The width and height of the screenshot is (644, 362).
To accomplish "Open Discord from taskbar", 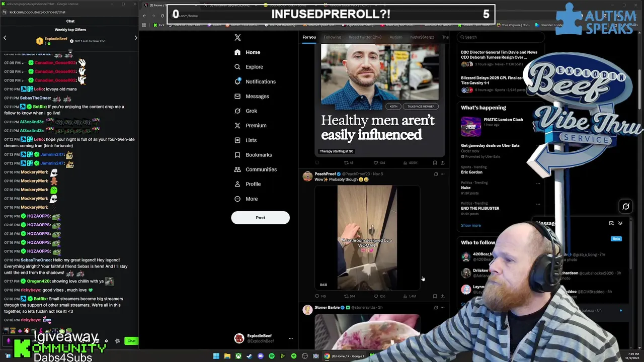I will pos(261,356).
